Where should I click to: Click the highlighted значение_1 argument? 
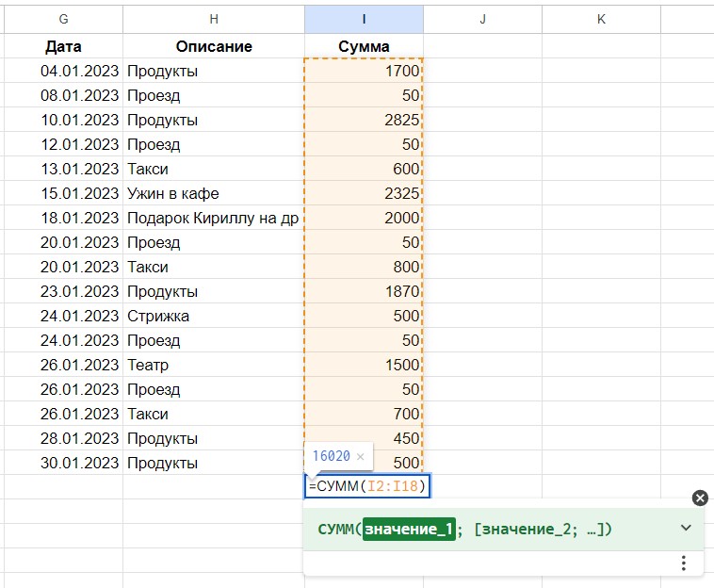409,530
